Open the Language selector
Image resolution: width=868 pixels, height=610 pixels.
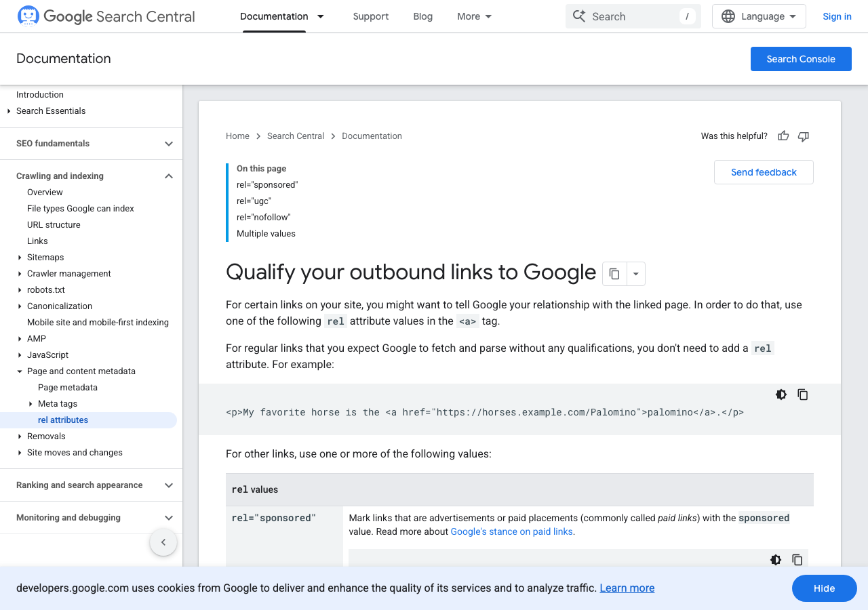759,16
